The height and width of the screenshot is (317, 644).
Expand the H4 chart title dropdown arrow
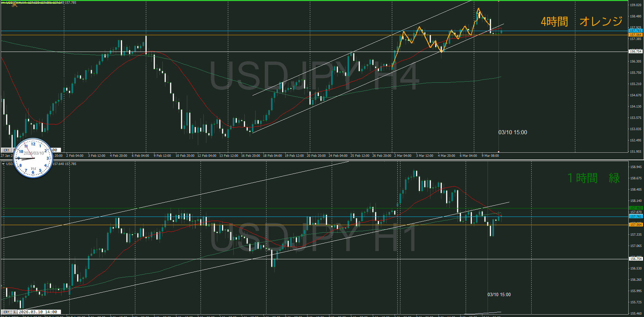pos(3,3)
